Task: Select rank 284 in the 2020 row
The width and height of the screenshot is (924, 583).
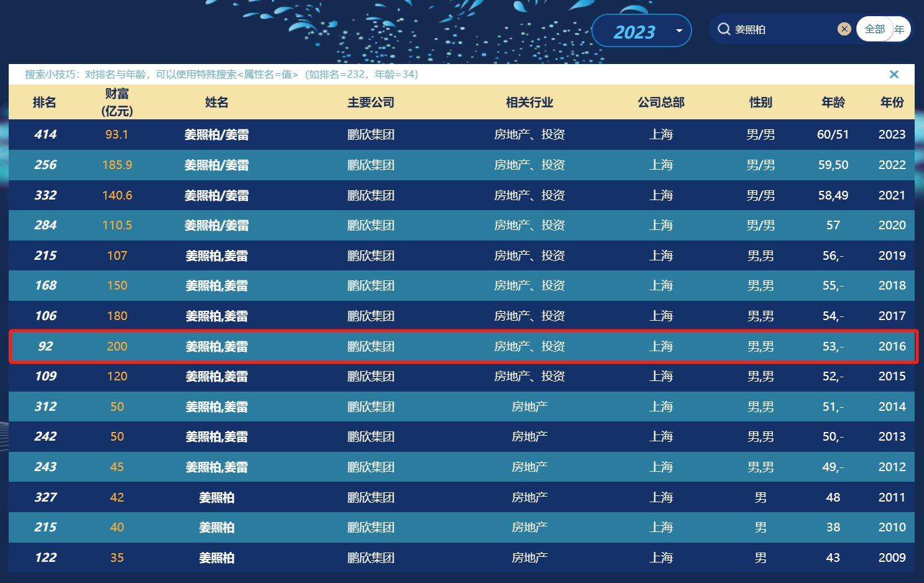Action: tap(45, 225)
